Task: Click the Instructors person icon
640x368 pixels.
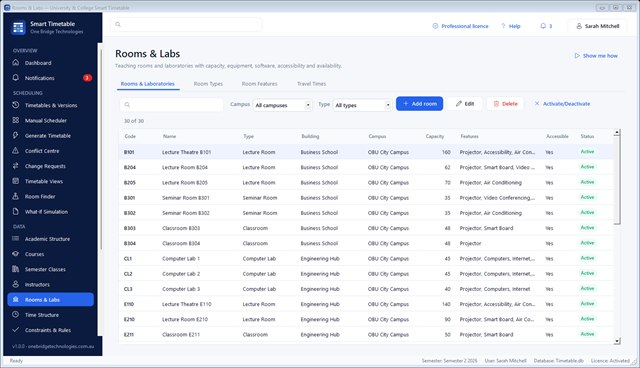Action: [x=16, y=284]
